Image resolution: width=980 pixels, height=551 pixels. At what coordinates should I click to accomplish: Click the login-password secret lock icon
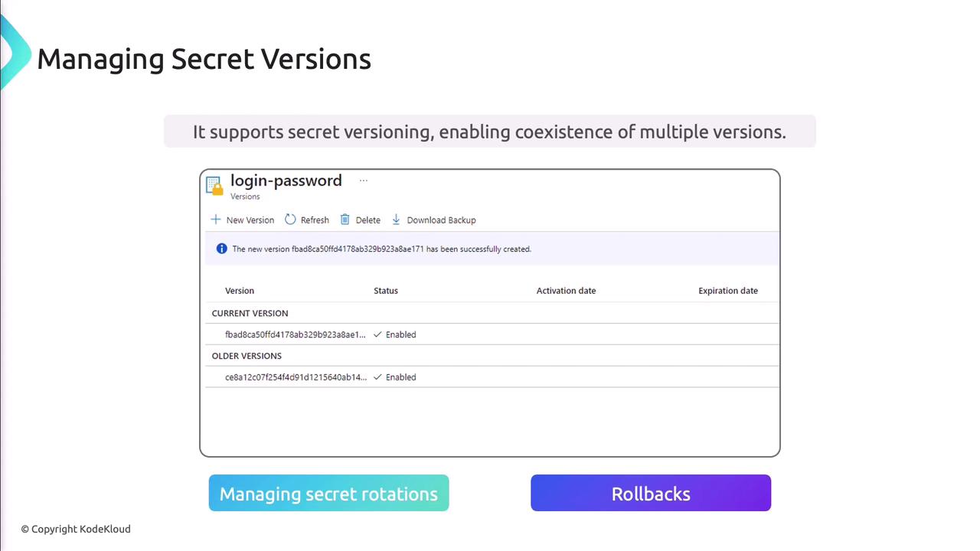coord(214,186)
